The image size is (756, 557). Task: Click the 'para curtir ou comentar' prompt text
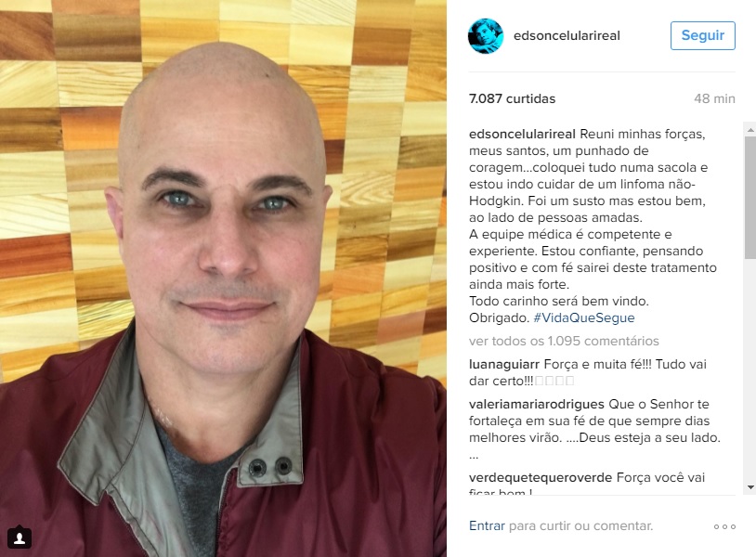pos(580,525)
